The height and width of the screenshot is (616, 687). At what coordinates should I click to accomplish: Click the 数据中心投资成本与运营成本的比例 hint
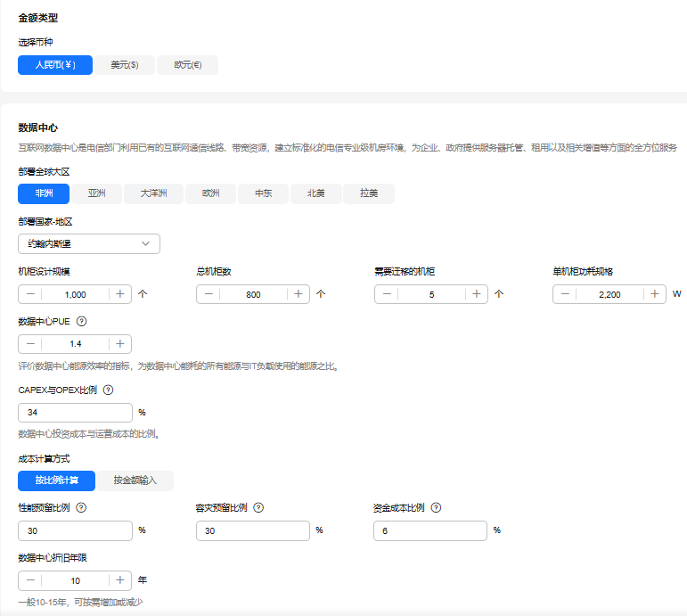(x=88, y=434)
